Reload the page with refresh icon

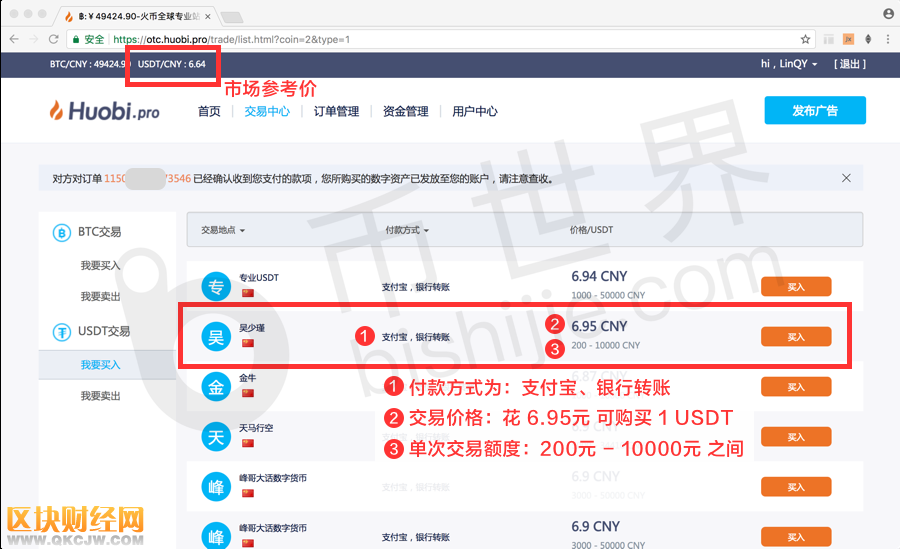pos(53,39)
